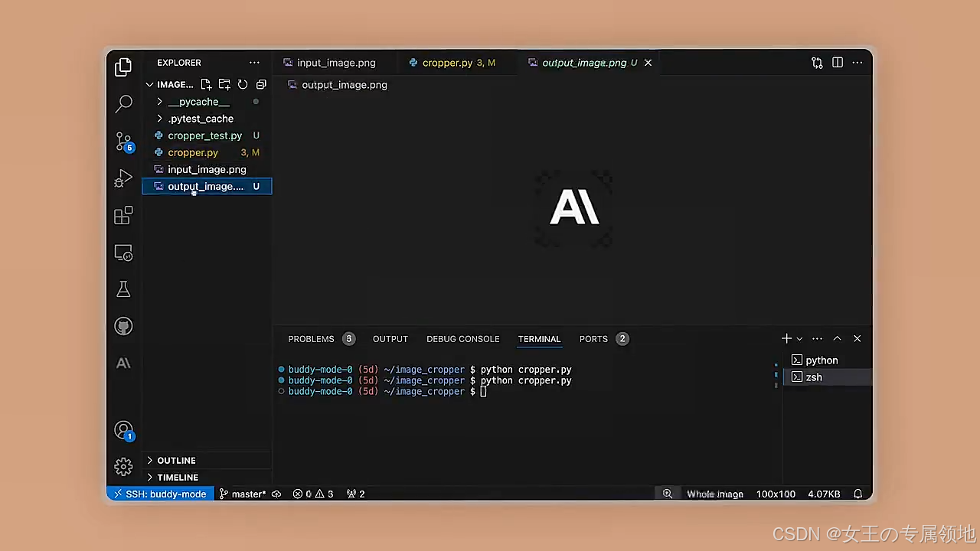Click forwarded ports count in status bar
Screen dimensions: 980x551
point(356,494)
